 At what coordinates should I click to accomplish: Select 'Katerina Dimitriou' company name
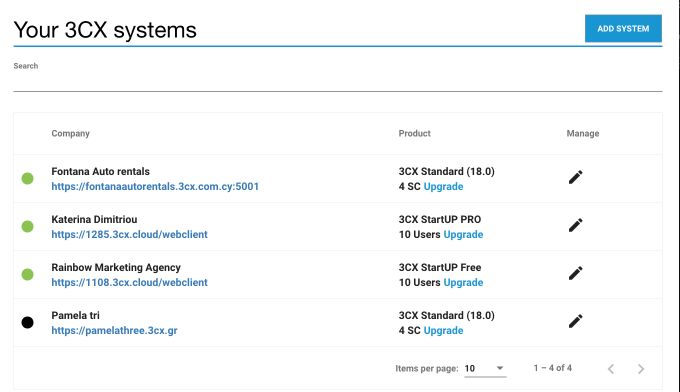(x=94, y=219)
